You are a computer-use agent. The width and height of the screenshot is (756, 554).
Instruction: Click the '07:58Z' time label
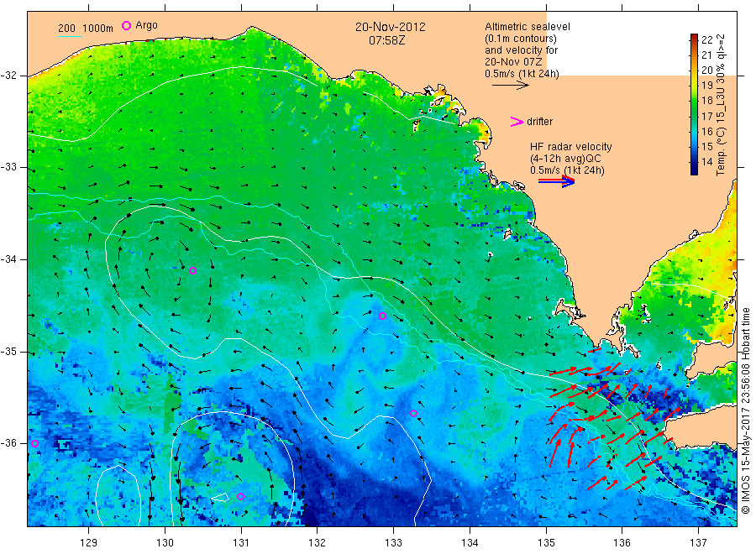386,40
